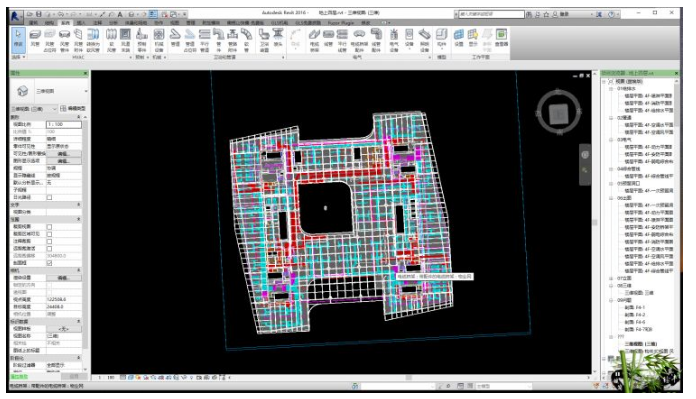This screenshot has width=696, height=399.
Task: Enable the Crop View checkbox
Action: pyautogui.click(x=49, y=227)
